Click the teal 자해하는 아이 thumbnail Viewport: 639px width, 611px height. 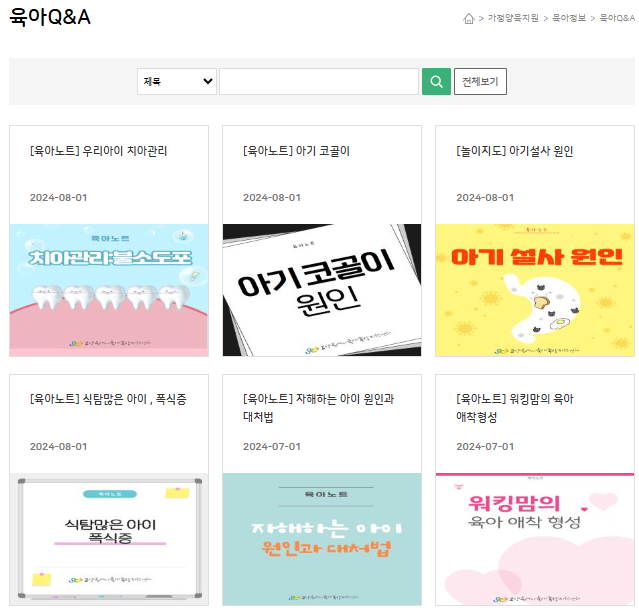(x=322, y=539)
